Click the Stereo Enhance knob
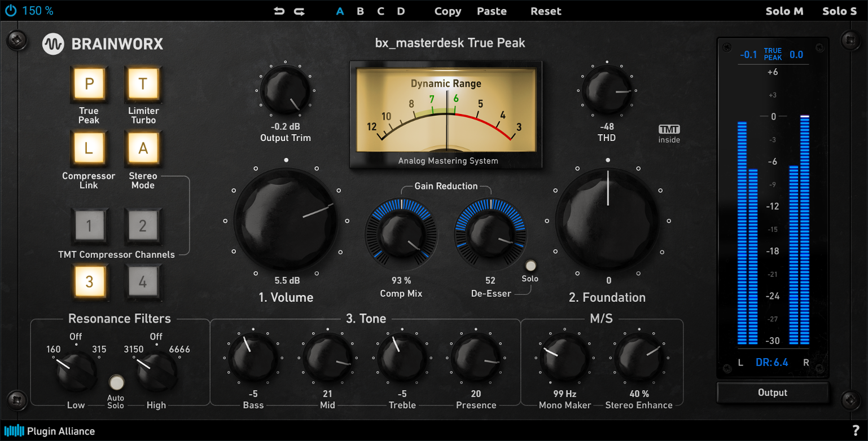 pyautogui.click(x=639, y=358)
